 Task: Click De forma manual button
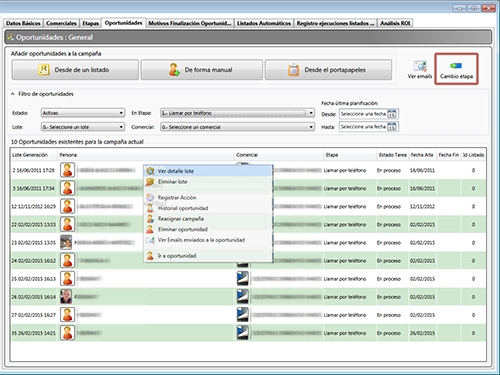[x=202, y=70]
